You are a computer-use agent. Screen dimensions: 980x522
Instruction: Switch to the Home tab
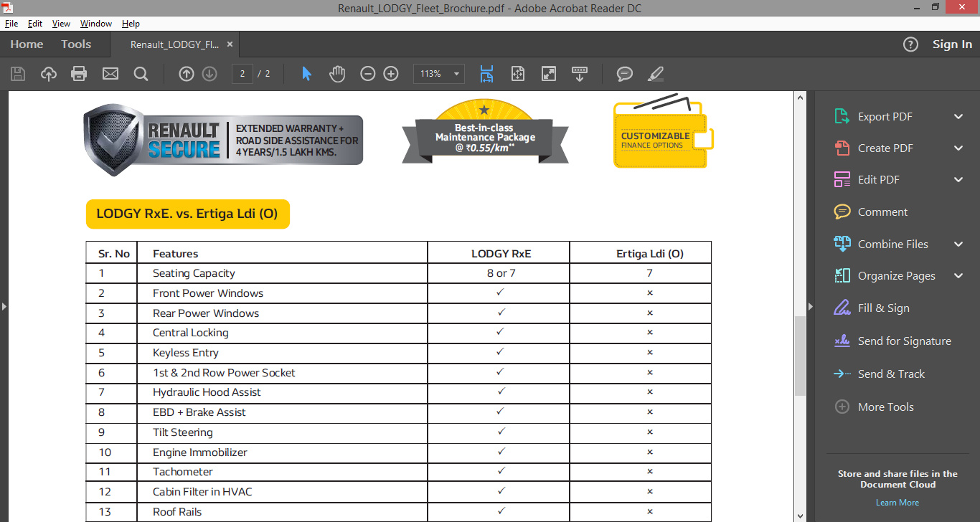click(27, 44)
